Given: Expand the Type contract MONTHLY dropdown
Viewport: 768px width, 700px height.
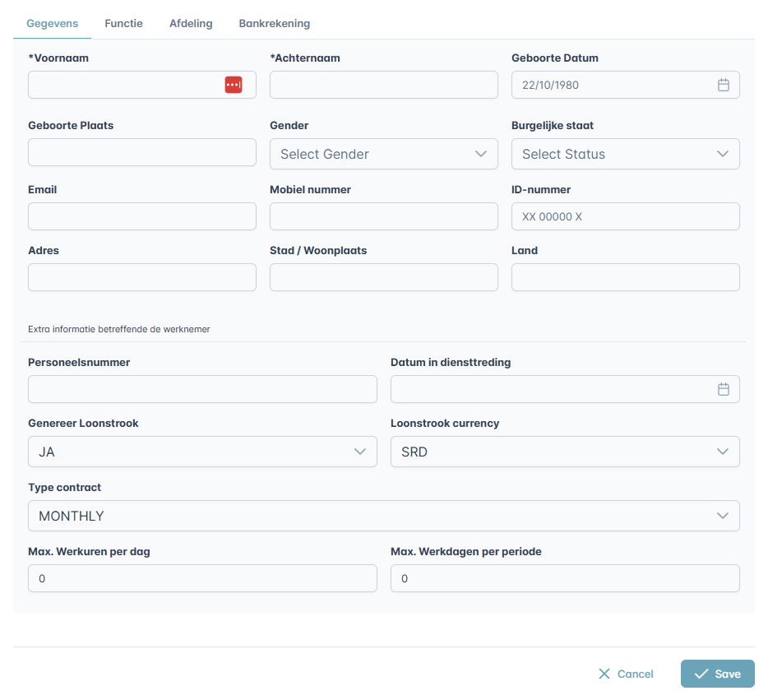Looking at the screenshot, I should click(383, 516).
